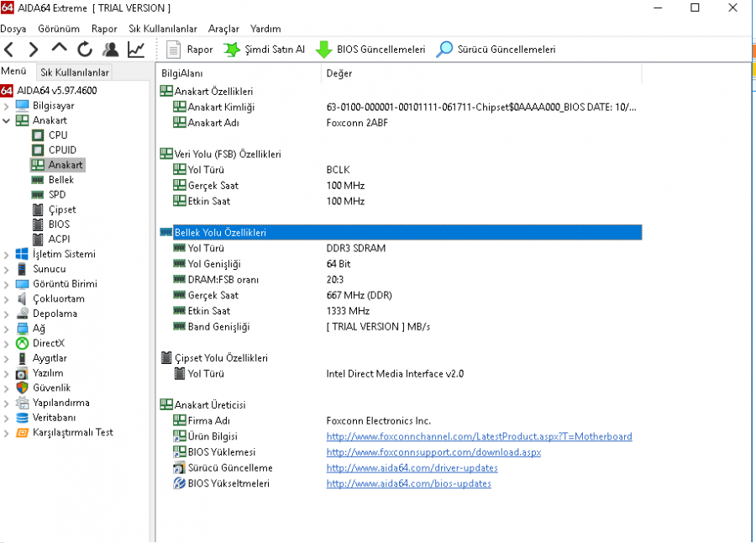756x543 pixels.
Task: Open the Görünüm menu
Action: click(x=59, y=29)
